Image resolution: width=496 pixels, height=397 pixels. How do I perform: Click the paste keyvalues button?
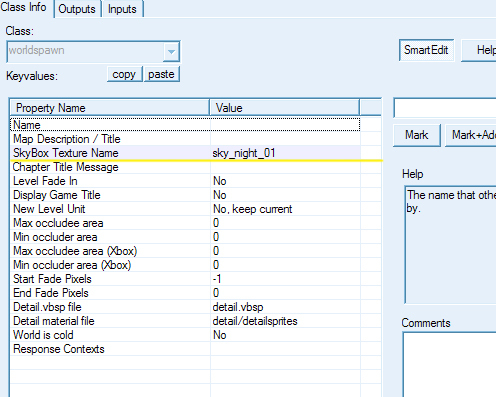click(x=161, y=74)
